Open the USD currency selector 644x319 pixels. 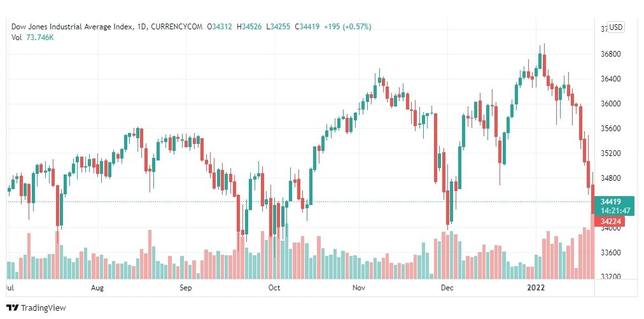(615, 27)
